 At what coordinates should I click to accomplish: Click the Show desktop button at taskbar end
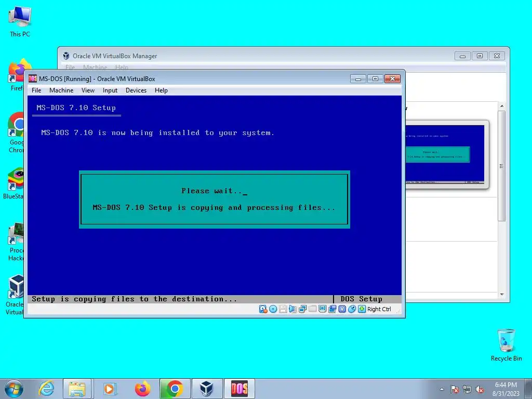click(528, 389)
